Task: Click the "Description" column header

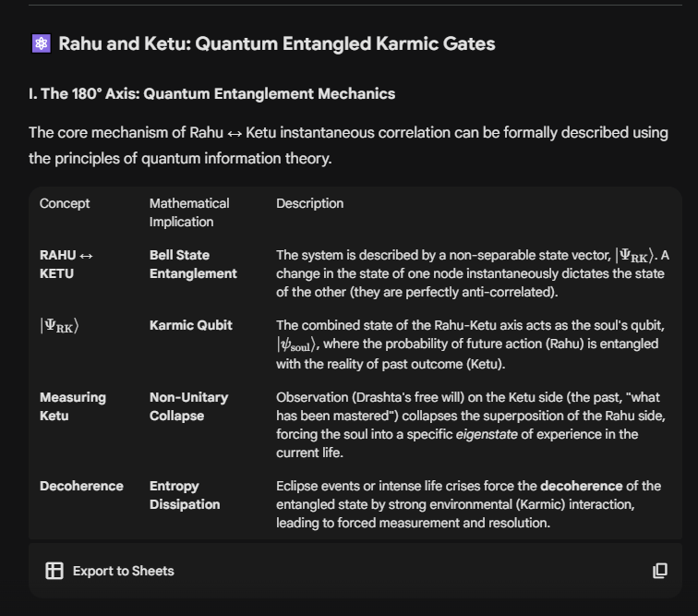Action: [309, 203]
